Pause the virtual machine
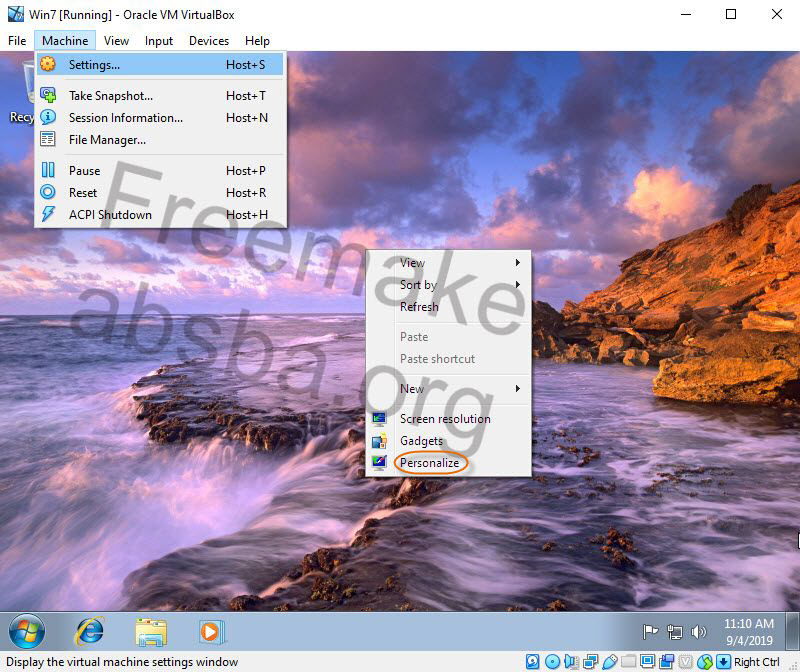 [x=160, y=170]
